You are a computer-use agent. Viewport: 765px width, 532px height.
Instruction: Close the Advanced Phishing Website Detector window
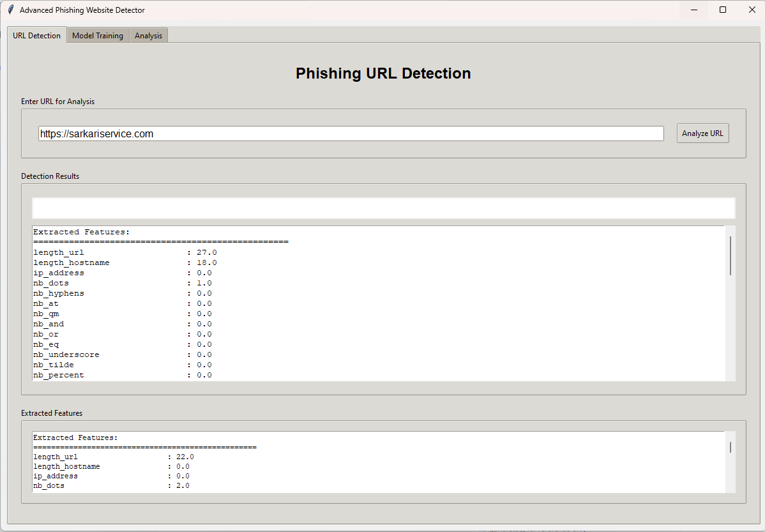click(752, 10)
